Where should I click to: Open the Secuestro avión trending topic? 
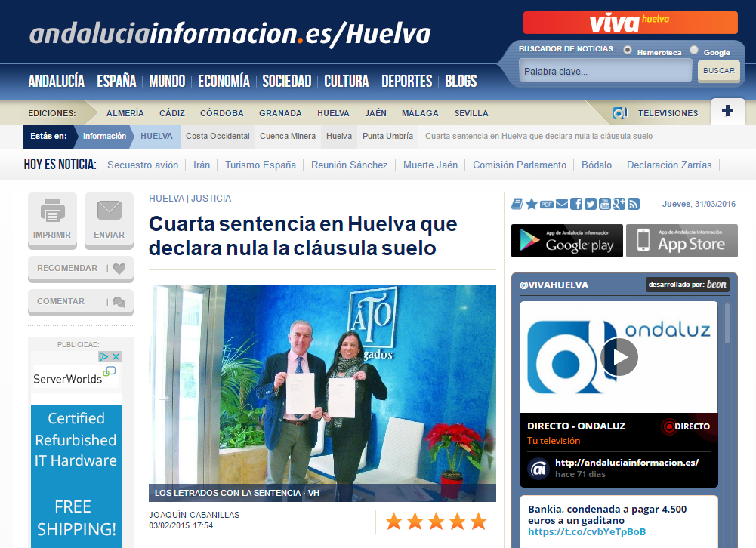tap(143, 165)
